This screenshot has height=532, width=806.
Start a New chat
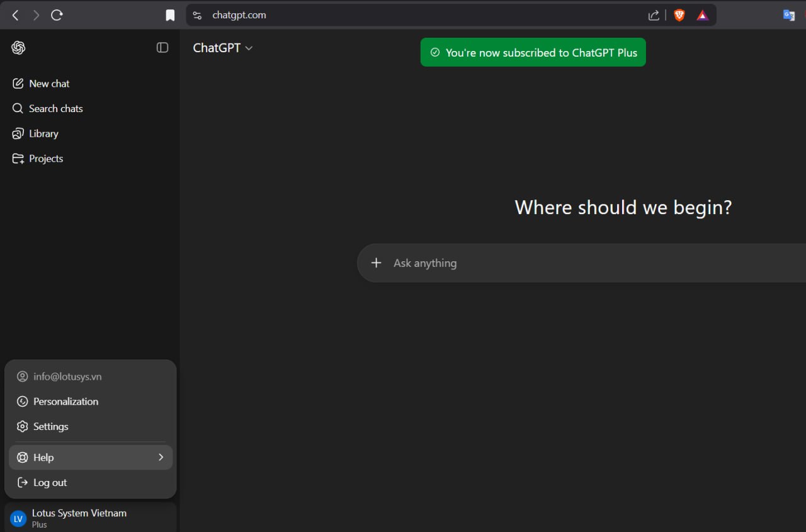pyautogui.click(x=49, y=84)
